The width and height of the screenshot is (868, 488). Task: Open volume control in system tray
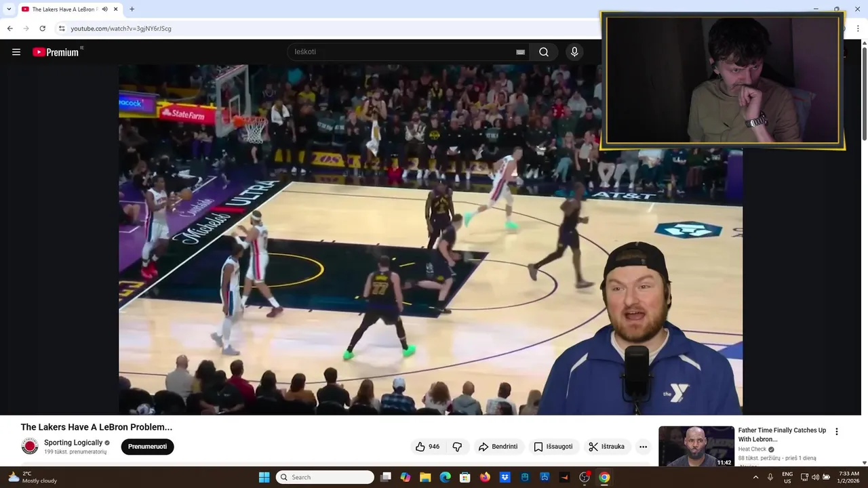[815, 477]
